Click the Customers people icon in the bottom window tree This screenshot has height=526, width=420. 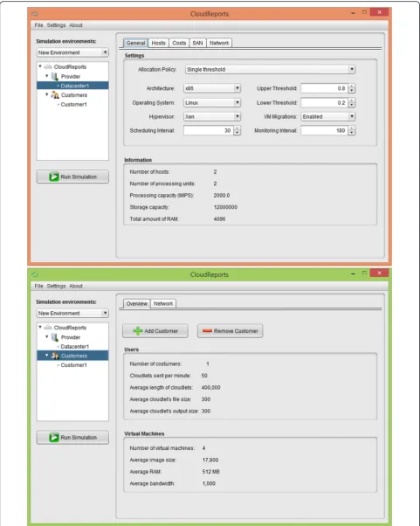point(55,356)
